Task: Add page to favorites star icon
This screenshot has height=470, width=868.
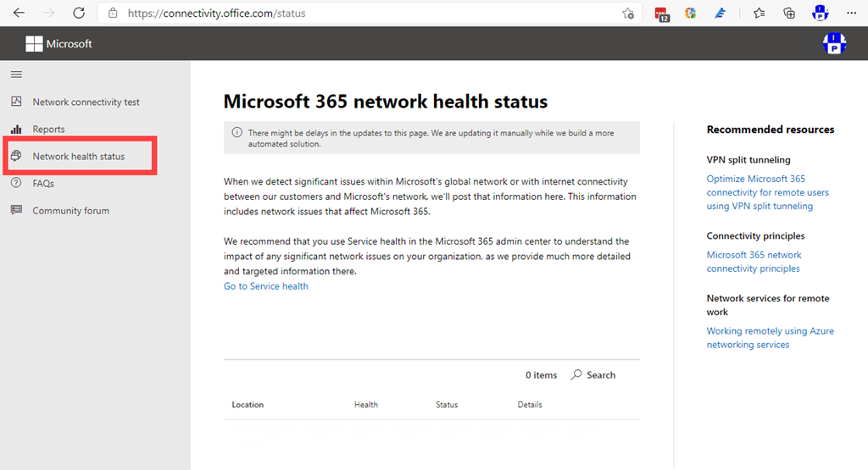Action: click(x=628, y=14)
